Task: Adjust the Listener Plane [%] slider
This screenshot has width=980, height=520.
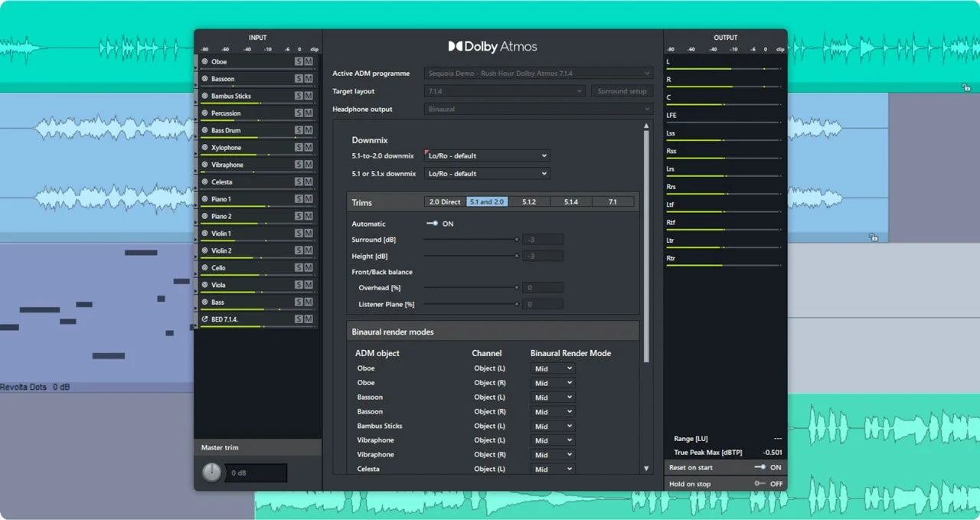Action: [471, 304]
